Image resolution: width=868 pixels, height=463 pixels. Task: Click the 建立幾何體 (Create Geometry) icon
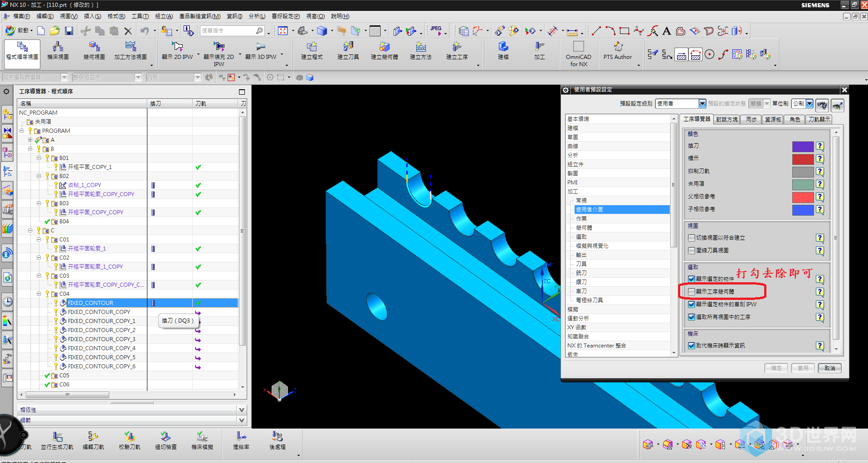tap(384, 47)
